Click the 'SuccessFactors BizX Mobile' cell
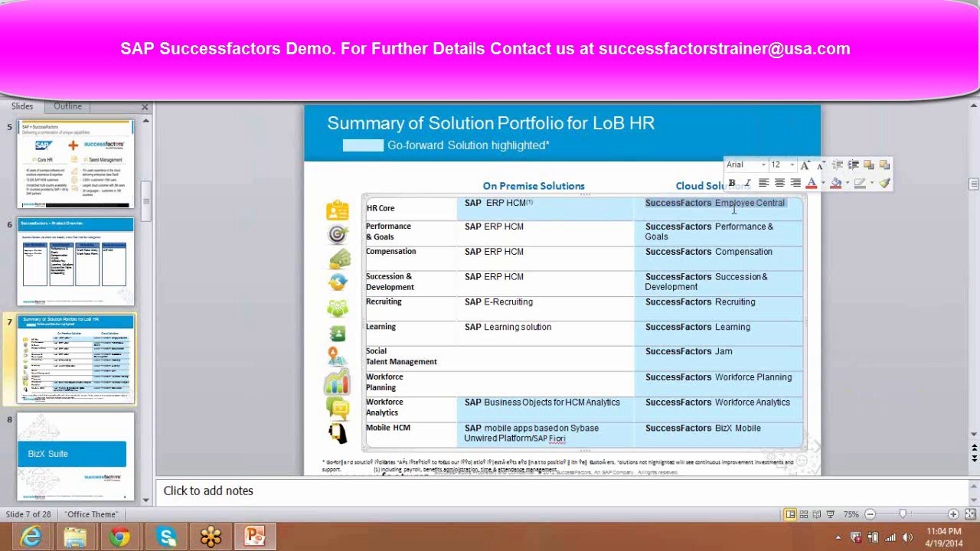The image size is (980, 551). point(719,435)
